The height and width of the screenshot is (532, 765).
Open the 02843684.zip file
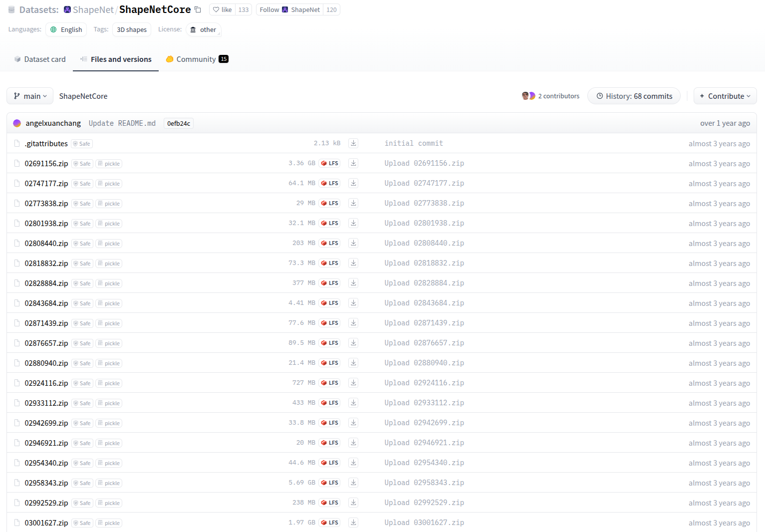tap(46, 303)
